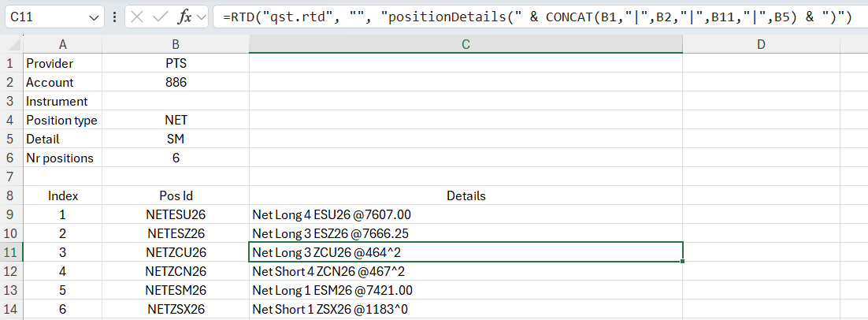Viewport: 868px width, 320px height.
Task: Click the NET value cell
Action: click(x=176, y=120)
